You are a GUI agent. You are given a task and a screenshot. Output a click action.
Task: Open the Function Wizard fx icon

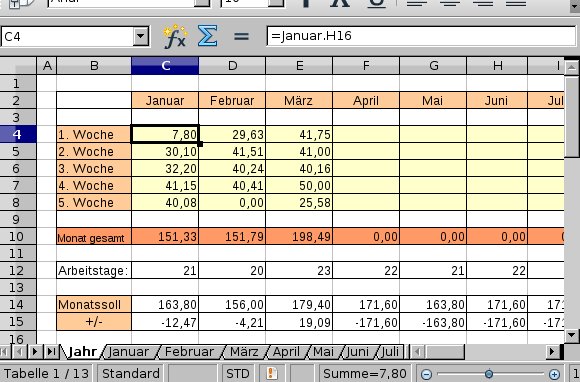click(175, 36)
